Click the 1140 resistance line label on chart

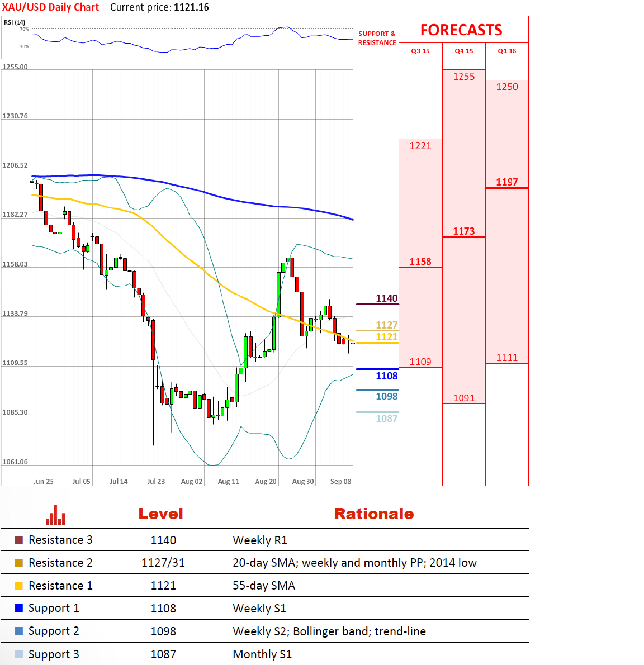pyautogui.click(x=386, y=298)
